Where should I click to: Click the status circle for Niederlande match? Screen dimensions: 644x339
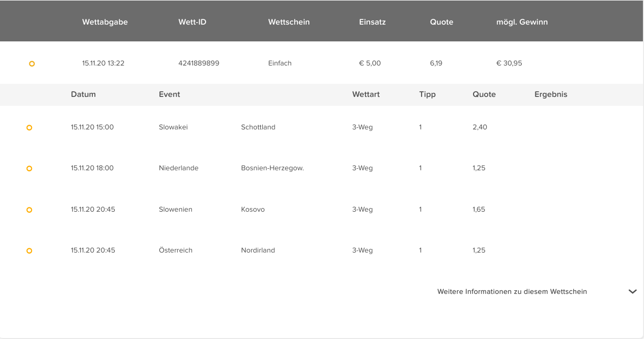[29, 168]
